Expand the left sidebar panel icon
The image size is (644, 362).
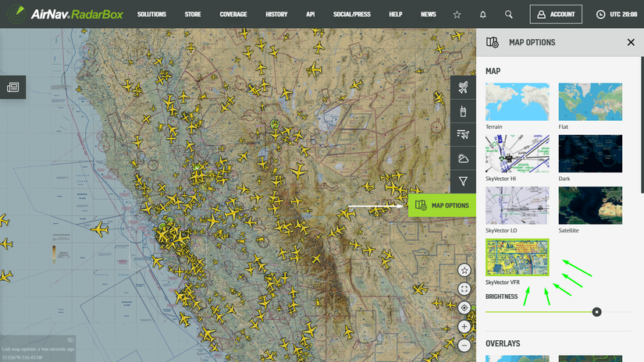coord(13,87)
